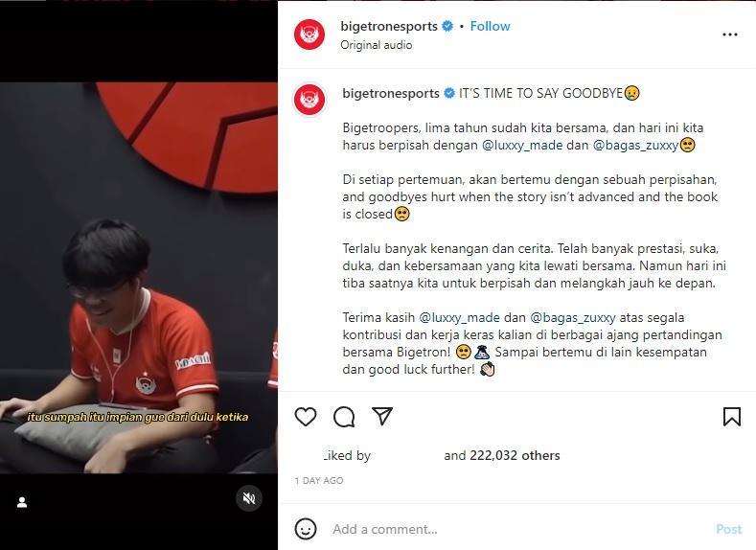Click the bigetronesports avatar beside caption
The height and width of the screenshot is (550, 756).
[x=309, y=99]
